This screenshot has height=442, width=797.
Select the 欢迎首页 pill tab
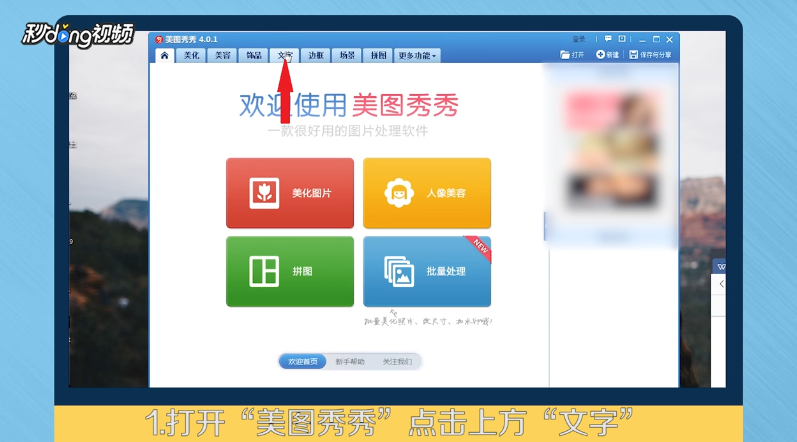pos(302,362)
